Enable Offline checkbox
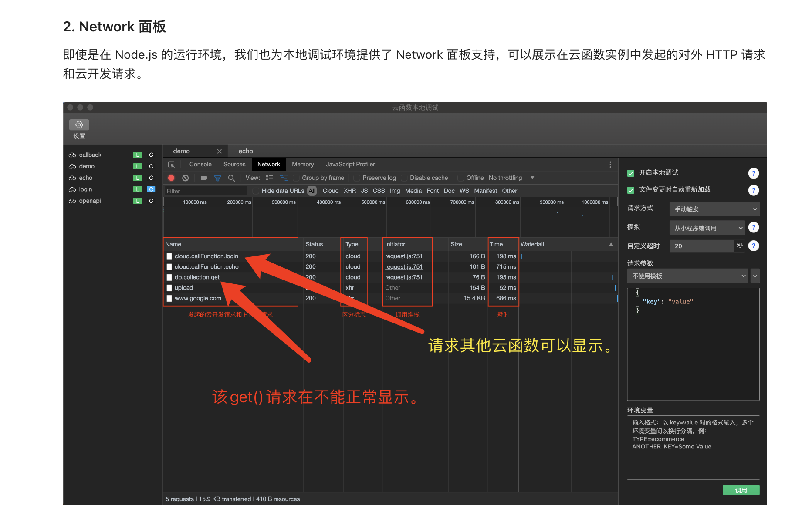 [x=460, y=178]
